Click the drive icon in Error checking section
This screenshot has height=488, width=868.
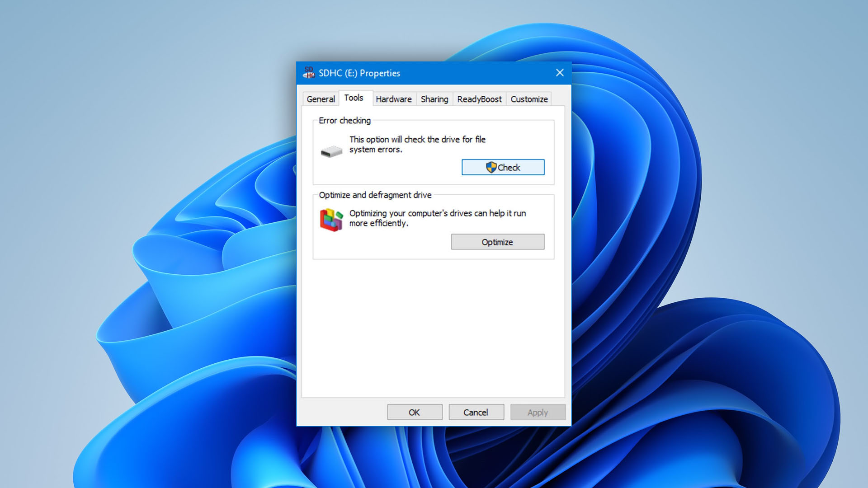point(331,151)
